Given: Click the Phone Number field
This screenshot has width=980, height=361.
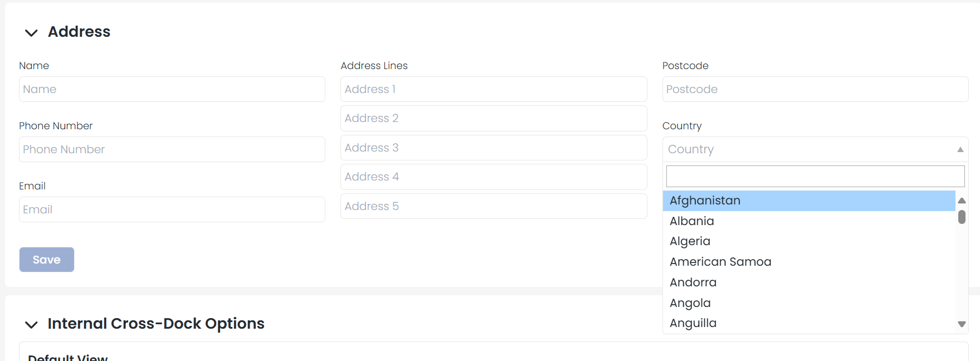Looking at the screenshot, I should tap(172, 149).
